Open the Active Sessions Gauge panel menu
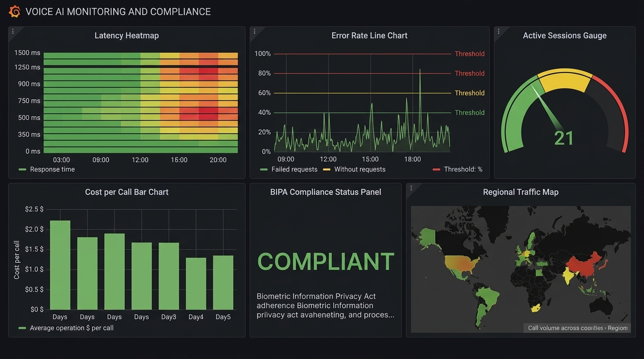This screenshot has width=644, height=359. (498, 31)
